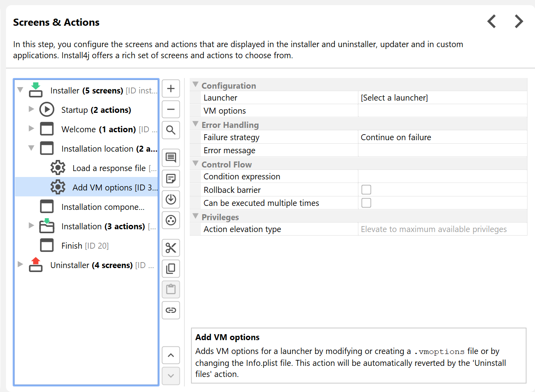
Task: Select the Finish screen in the tree
Action: click(72, 246)
